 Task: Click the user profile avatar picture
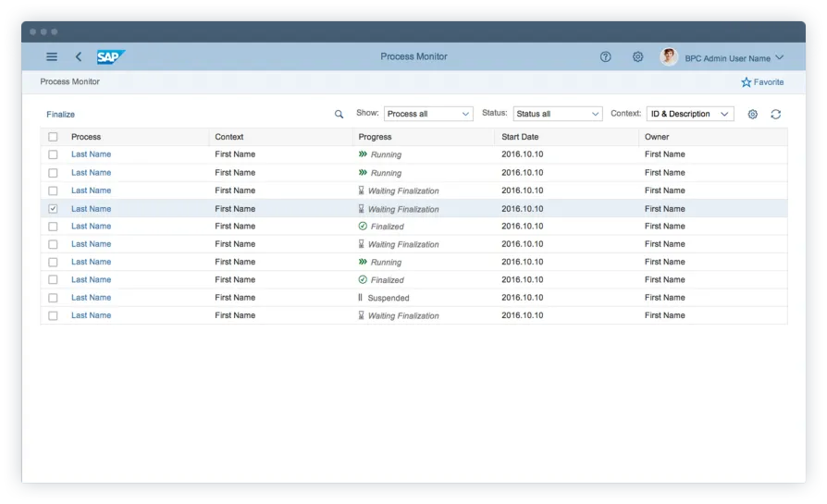tap(669, 57)
